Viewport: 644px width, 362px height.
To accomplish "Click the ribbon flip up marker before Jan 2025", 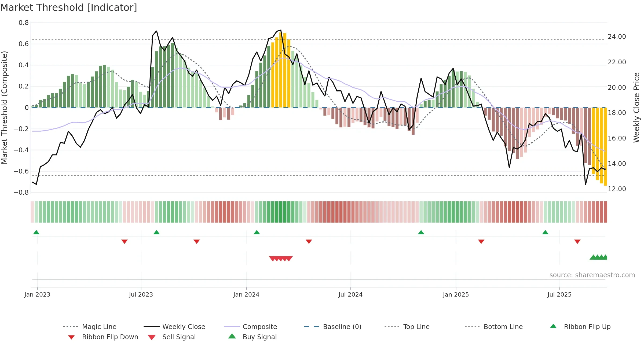I will (x=421, y=232).
